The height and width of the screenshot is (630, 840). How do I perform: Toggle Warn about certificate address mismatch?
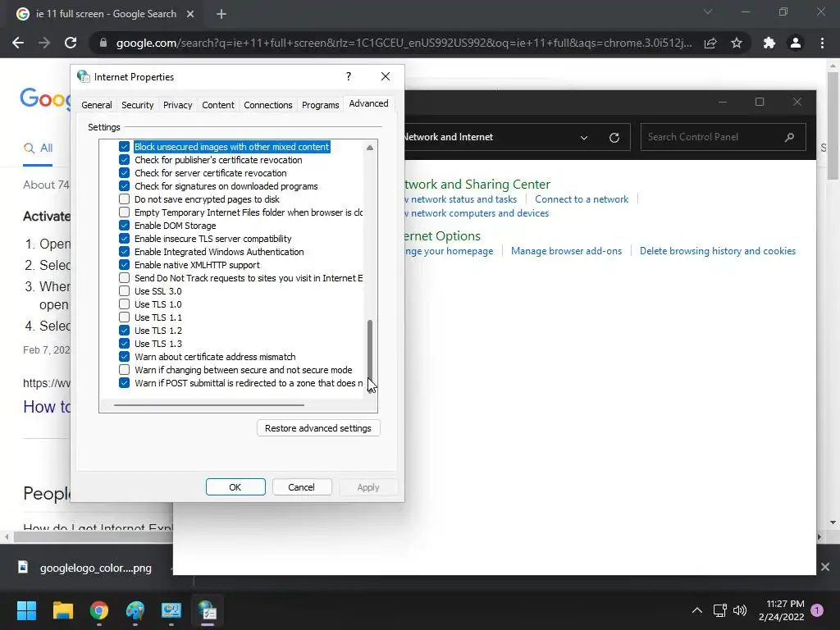click(x=125, y=357)
